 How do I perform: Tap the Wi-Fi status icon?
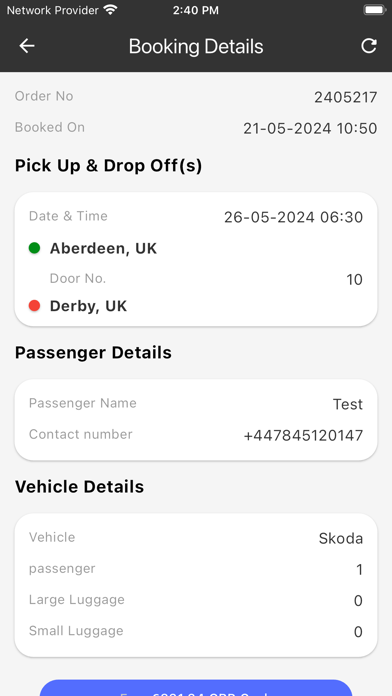tap(110, 10)
